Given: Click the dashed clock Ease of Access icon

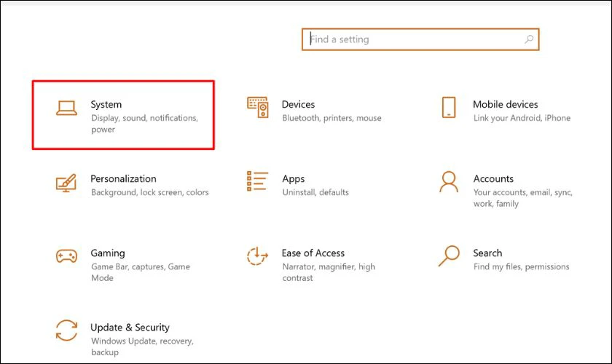Looking at the screenshot, I should (x=257, y=256).
